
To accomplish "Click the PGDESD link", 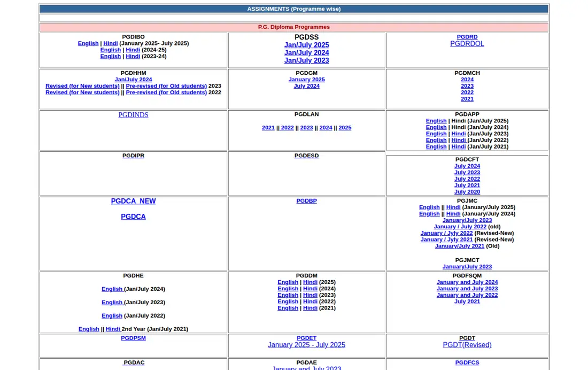I will point(306,156).
